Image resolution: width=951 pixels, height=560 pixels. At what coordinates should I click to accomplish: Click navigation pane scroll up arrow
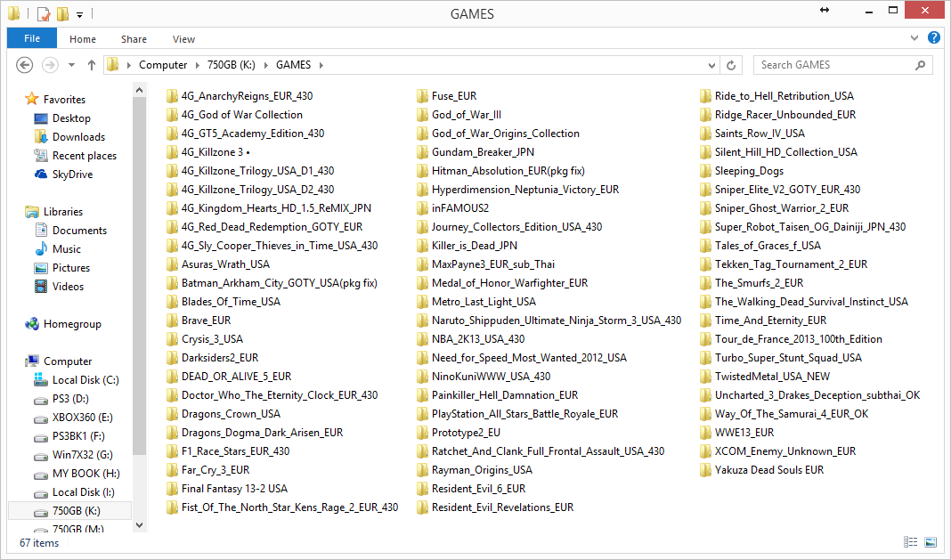click(x=140, y=91)
